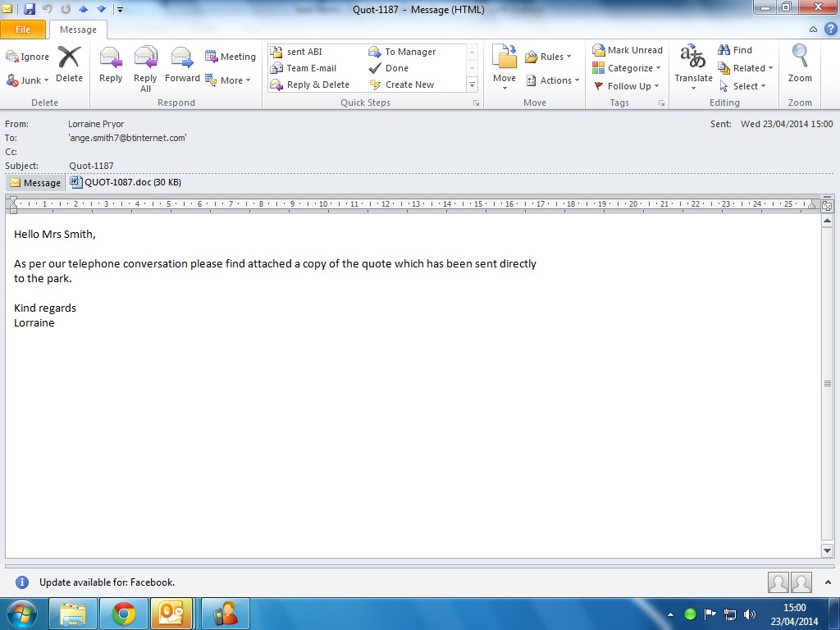Click the ruler toggle at scrollbar top

click(827, 204)
